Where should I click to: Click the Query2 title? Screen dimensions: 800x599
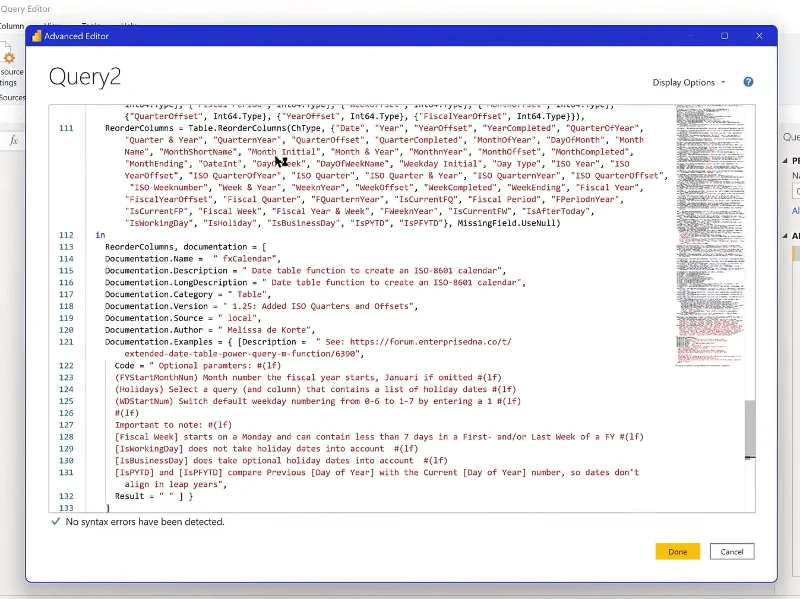tap(85, 77)
